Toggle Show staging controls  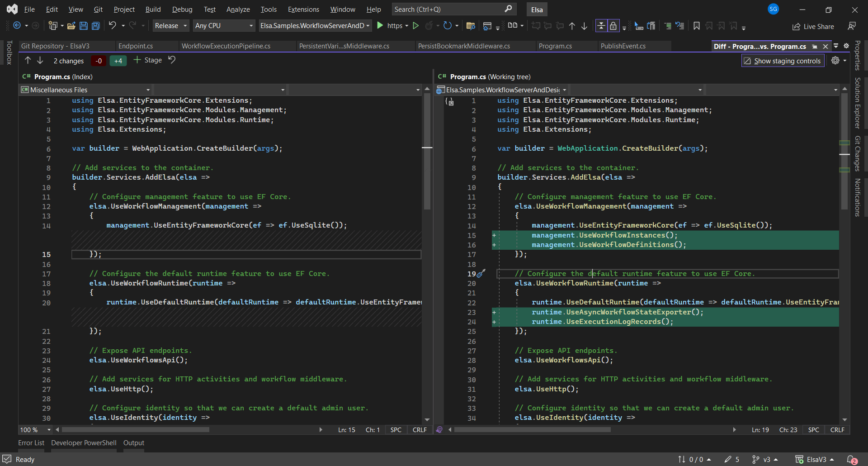(783, 61)
